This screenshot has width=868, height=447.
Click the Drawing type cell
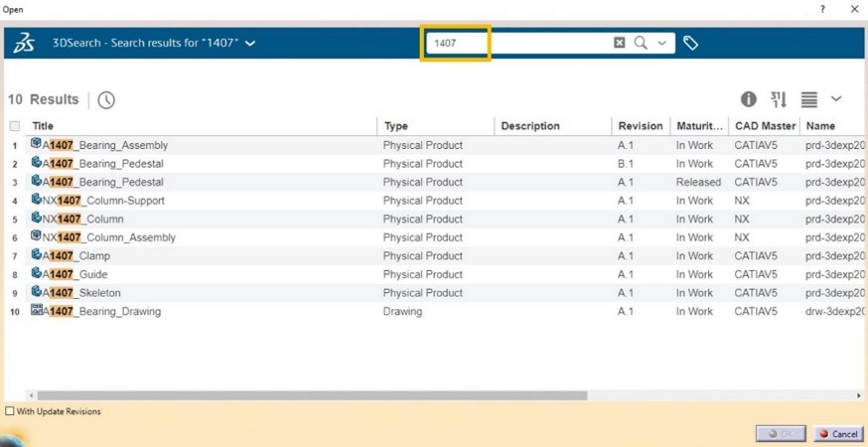click(x=402, y=311)
